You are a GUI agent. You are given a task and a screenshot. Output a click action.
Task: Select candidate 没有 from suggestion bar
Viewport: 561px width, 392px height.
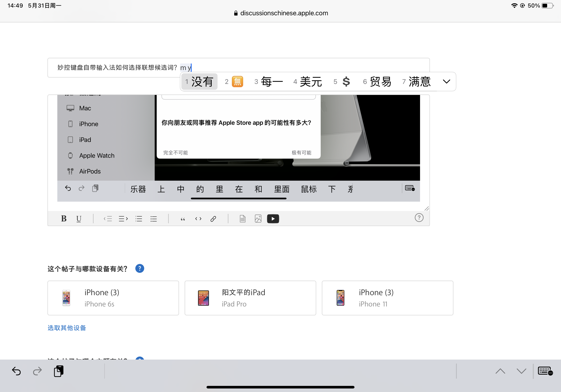point(199,82)
